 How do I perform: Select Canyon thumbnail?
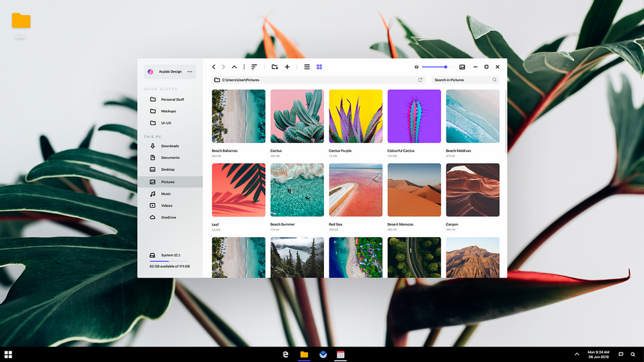click(x=473, y=190)
